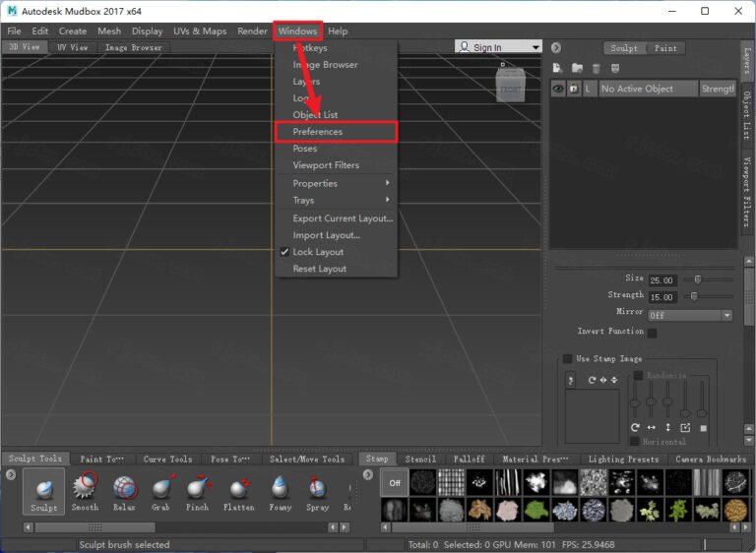756x553 pixels.
Task: Switch to Paint layers mode
Action: (x=665, y=48)
